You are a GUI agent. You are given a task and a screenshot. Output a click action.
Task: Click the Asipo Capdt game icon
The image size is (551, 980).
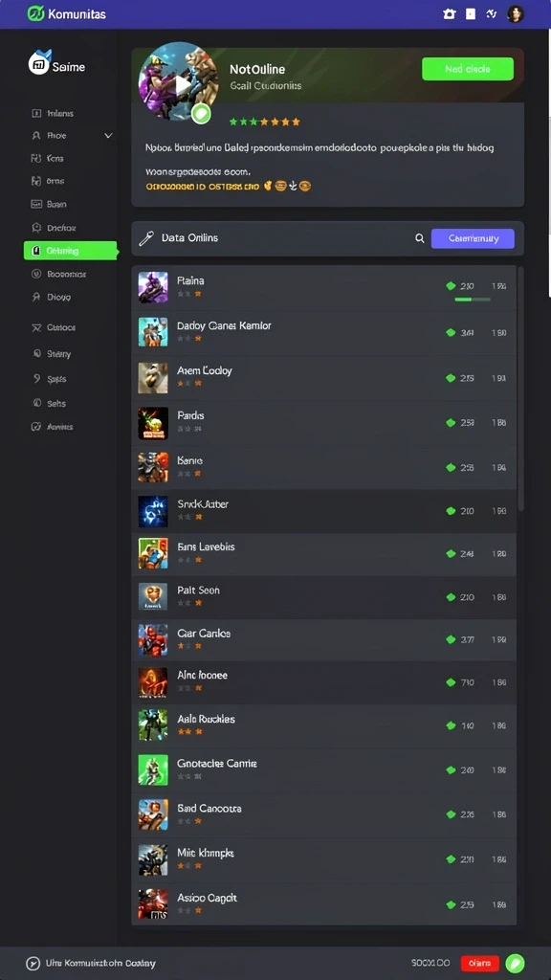(153, 903)
